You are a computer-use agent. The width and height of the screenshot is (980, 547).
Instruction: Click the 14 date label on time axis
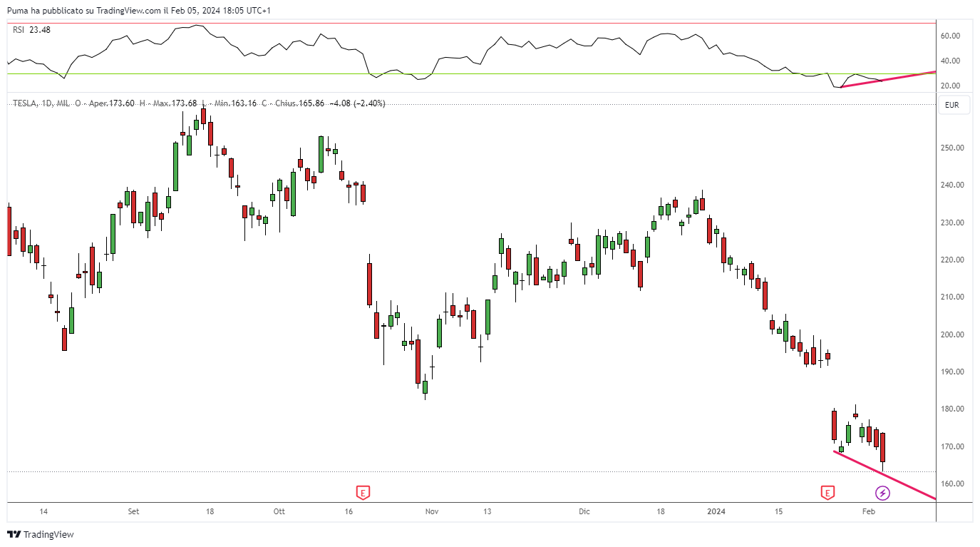tap(43, 511)
